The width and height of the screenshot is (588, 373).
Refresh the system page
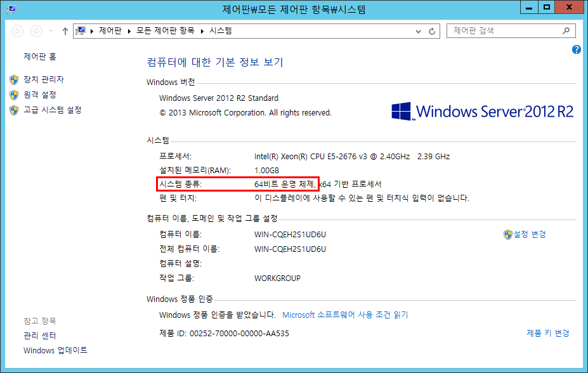click(x=432, y=31)
